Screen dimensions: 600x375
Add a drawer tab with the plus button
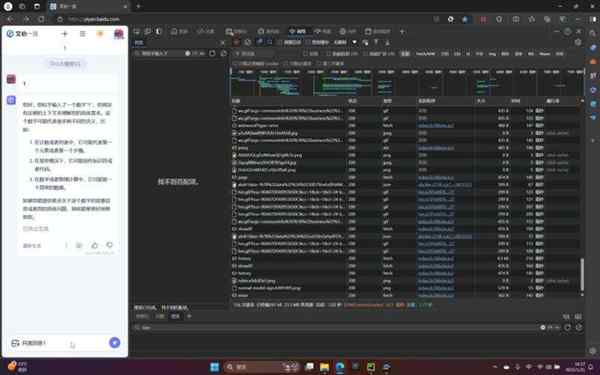[189, 316]
